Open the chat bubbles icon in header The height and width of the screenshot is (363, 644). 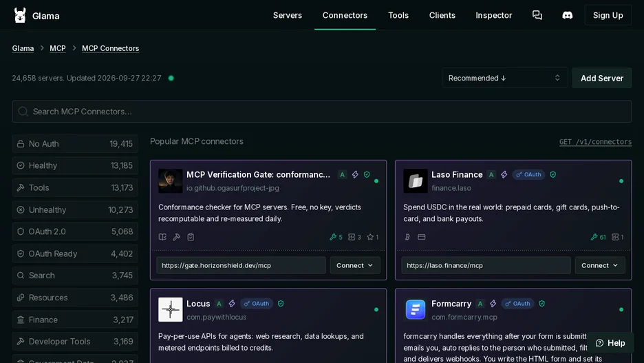[x=537, y=15]
